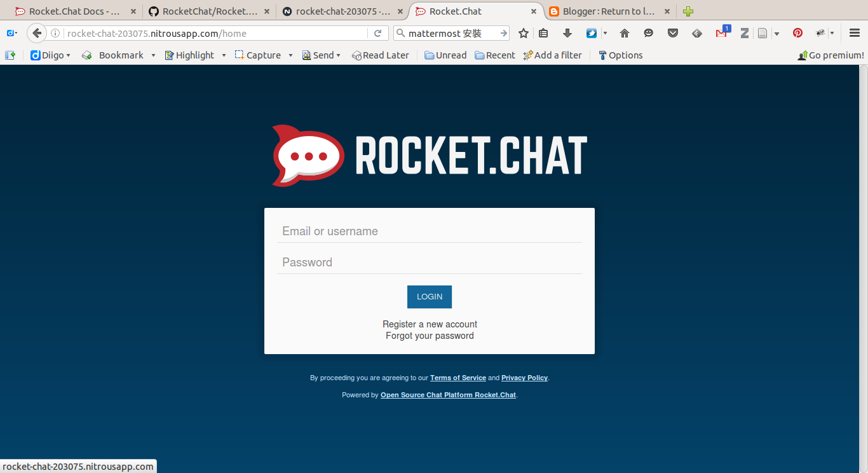Click Add a filter in the Diigo toolbar
Screen dimensions: 868x473
[x=552, y=55]
